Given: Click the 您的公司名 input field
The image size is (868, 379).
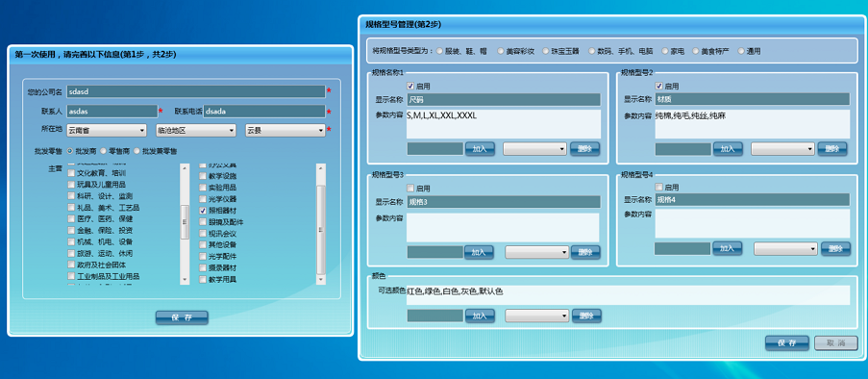Looking at the screenshot, I should click(x=196, y=91).
